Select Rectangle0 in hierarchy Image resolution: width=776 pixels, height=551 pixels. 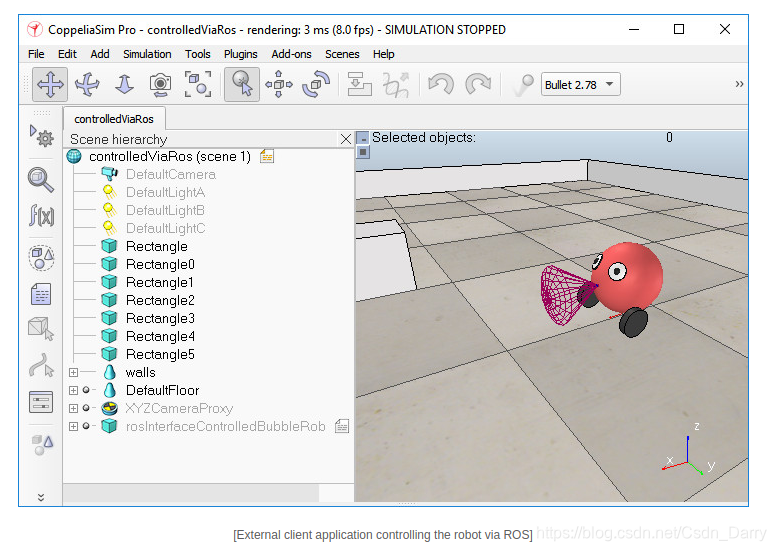point(160,264)
